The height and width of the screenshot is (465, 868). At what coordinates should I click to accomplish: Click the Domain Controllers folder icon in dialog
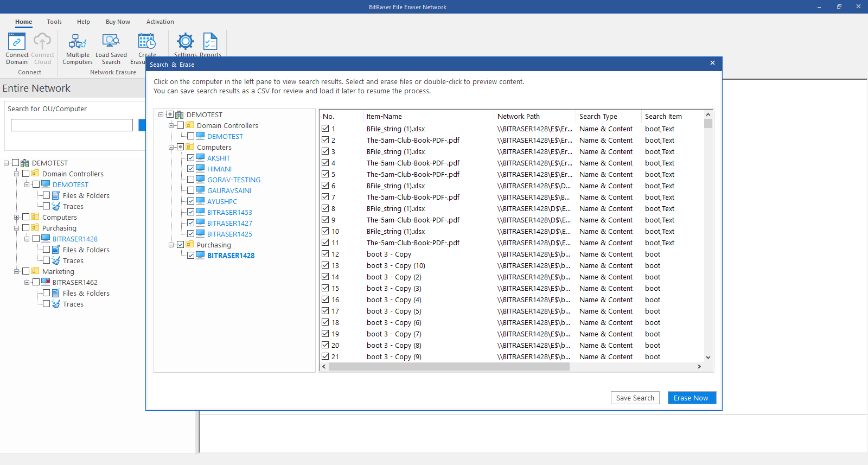click(190, 125)
